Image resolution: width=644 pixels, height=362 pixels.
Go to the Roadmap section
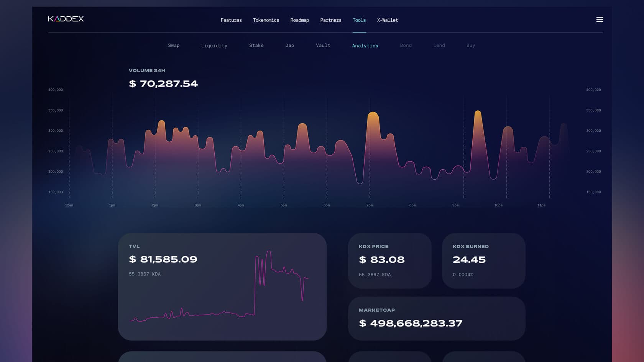[x=300, y=20]
